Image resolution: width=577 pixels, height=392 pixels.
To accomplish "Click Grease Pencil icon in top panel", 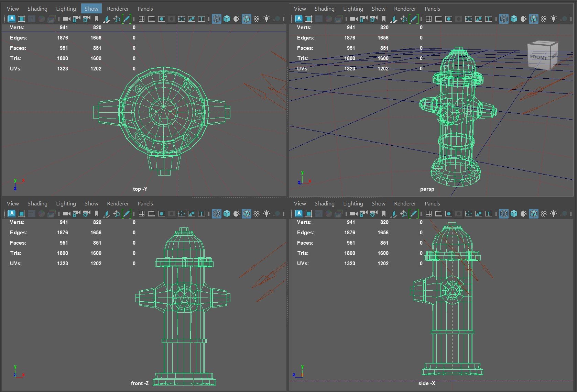I will [x=127, y=19].
